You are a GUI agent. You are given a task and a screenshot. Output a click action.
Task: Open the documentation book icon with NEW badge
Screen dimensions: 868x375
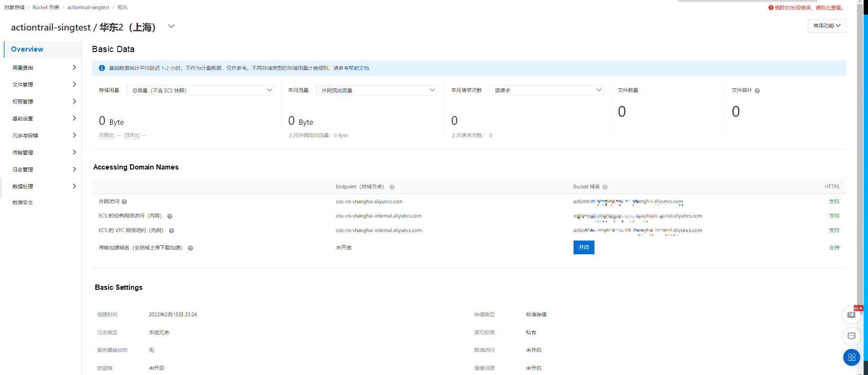coord(852,315)
